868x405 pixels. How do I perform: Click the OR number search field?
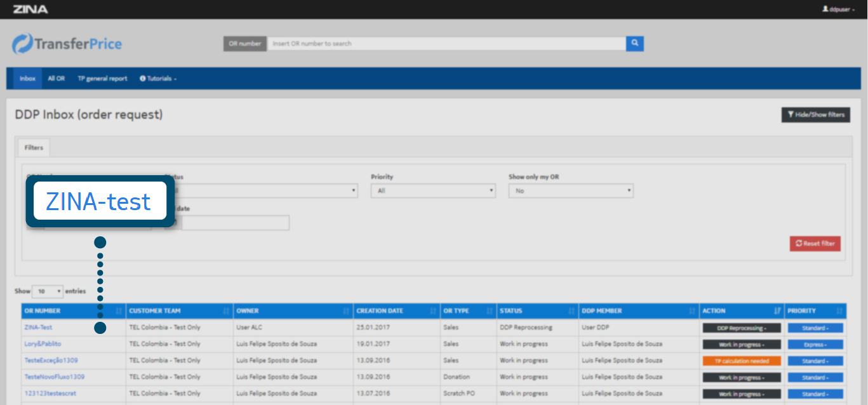click(446, 43)
